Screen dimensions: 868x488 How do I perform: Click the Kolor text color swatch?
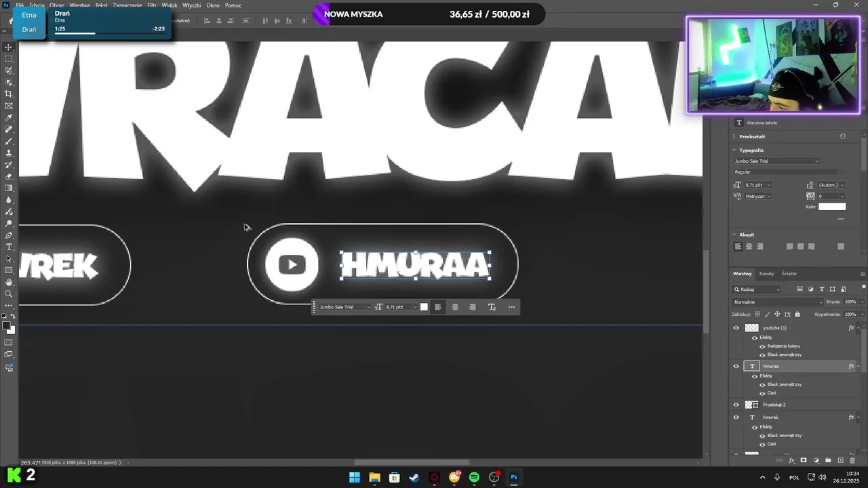point(832,207)
